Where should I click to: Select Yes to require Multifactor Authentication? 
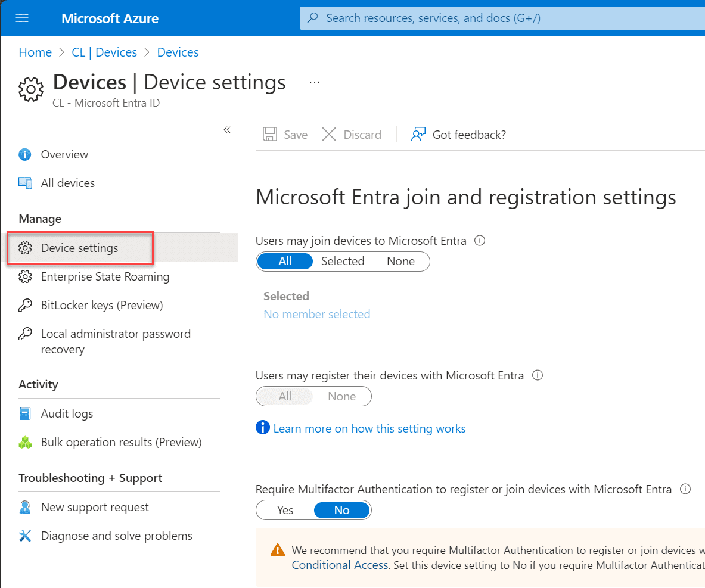285,510
